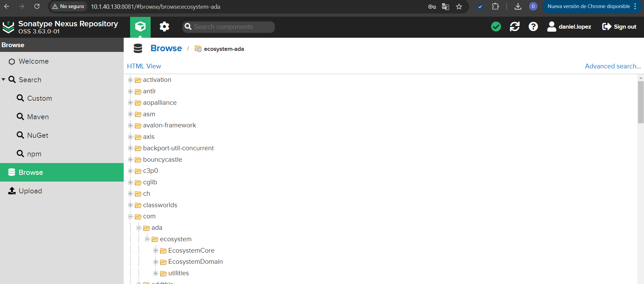This screenshot has height=284, width=644.
Task: Collapse the Search section in sidebar
Action: pos(3,80)
